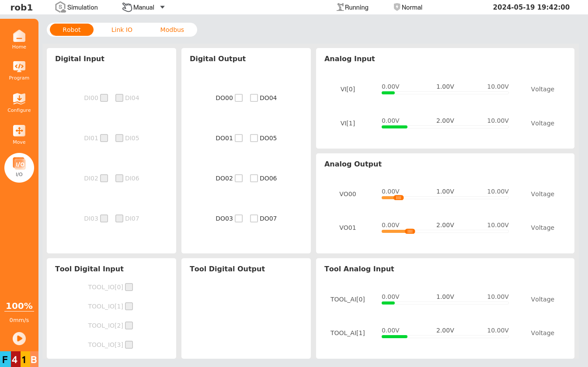Click the Normal shield status icon
The image size is (588, 367).
[x=397, y=7]
